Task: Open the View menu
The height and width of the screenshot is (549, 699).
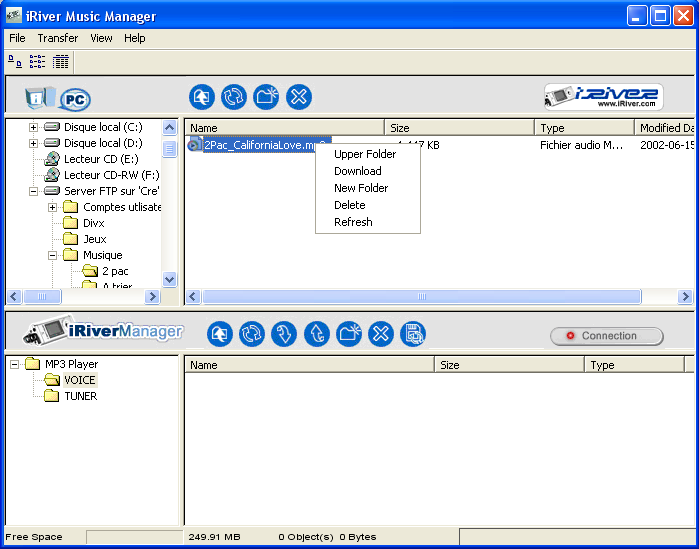Action: 101,38
